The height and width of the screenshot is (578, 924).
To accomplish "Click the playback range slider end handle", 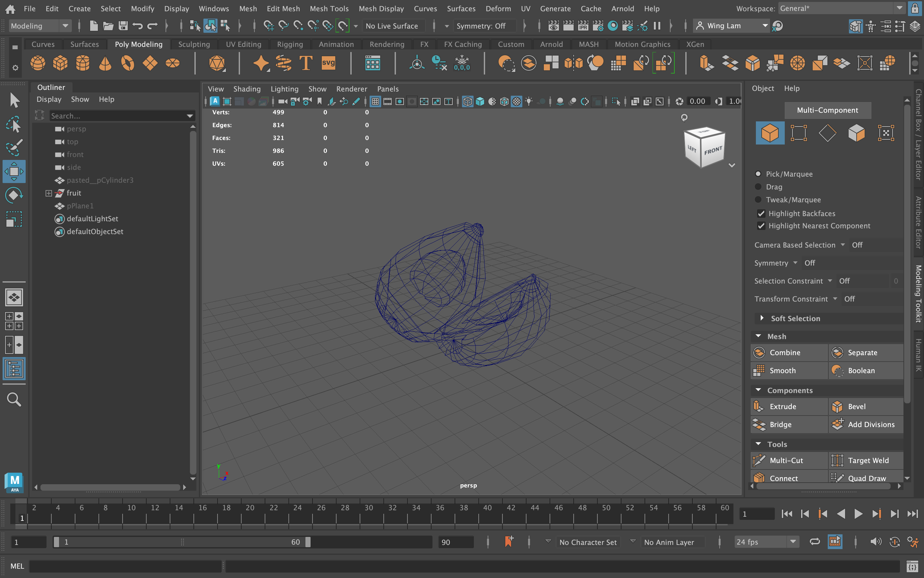I will click(x=308, y=542).
